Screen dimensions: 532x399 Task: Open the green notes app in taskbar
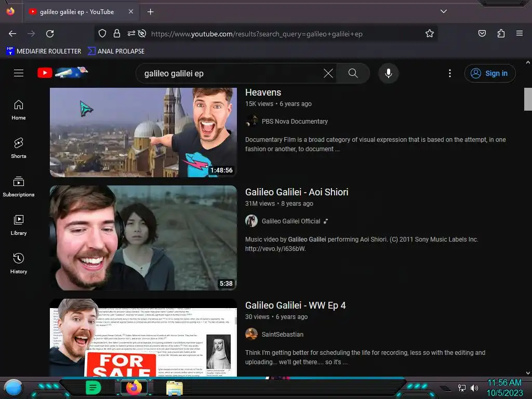click(x=94, y=388)
